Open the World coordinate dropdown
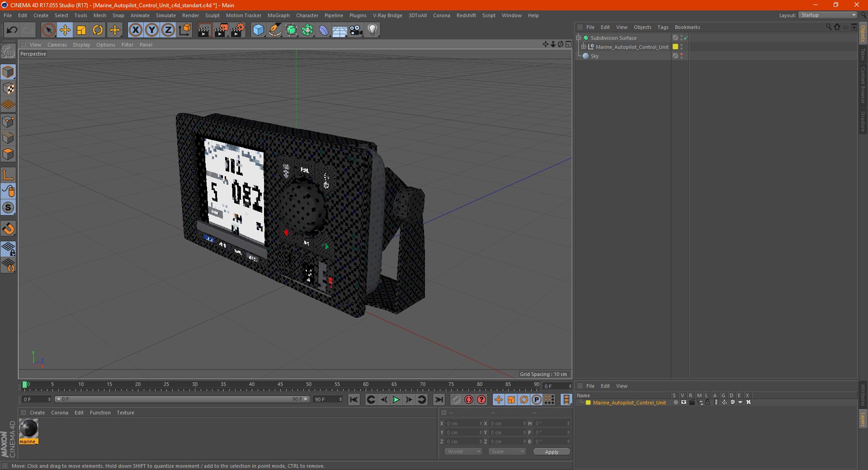Image resolution: width=868 pixels, height=470 pixels. point(463,451)
